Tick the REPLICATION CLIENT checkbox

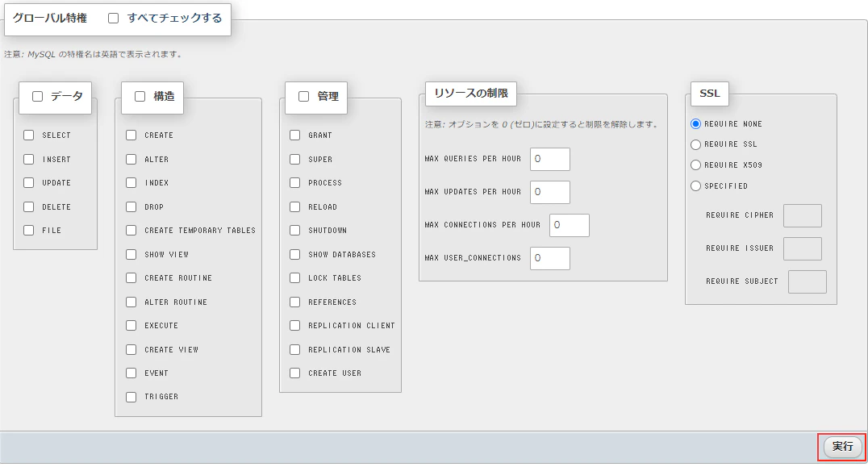coord(295,326)
